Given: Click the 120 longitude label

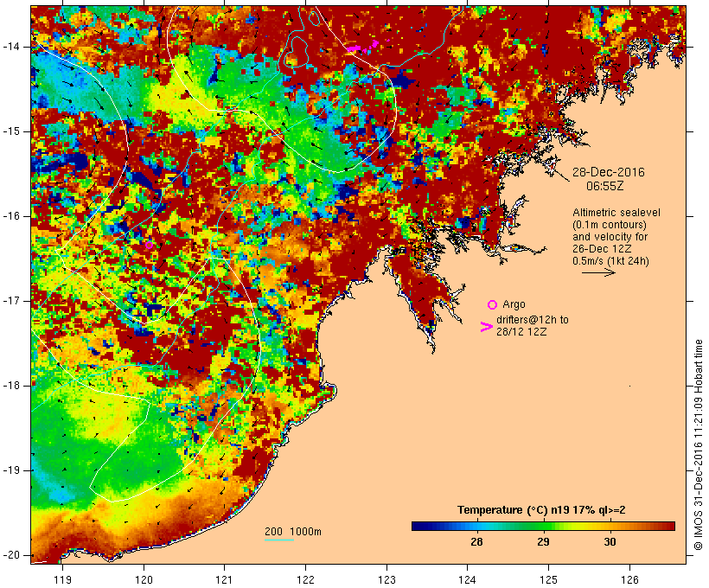Looking at the screenshot, I should (x=144, y=580).
